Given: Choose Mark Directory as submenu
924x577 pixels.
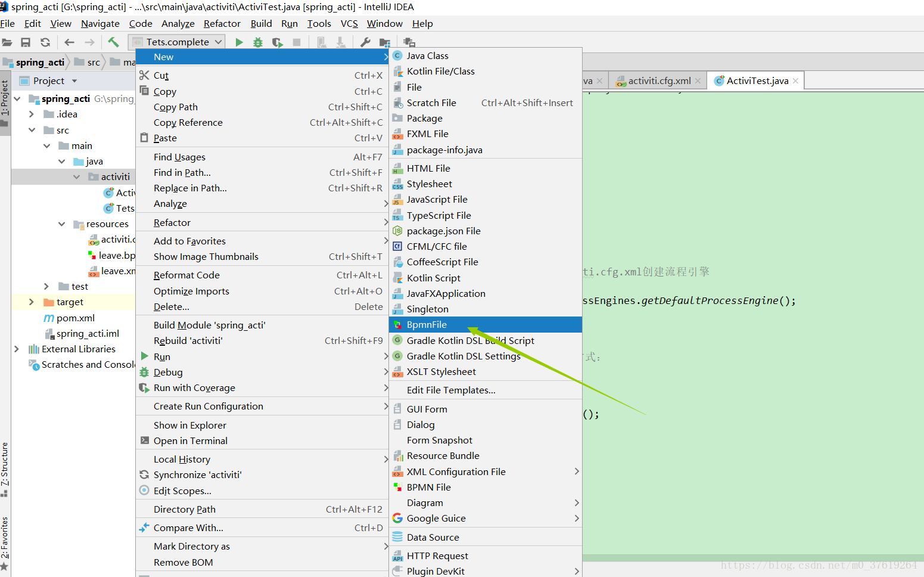Looking at the screenshot, I should tap(262, 547).
